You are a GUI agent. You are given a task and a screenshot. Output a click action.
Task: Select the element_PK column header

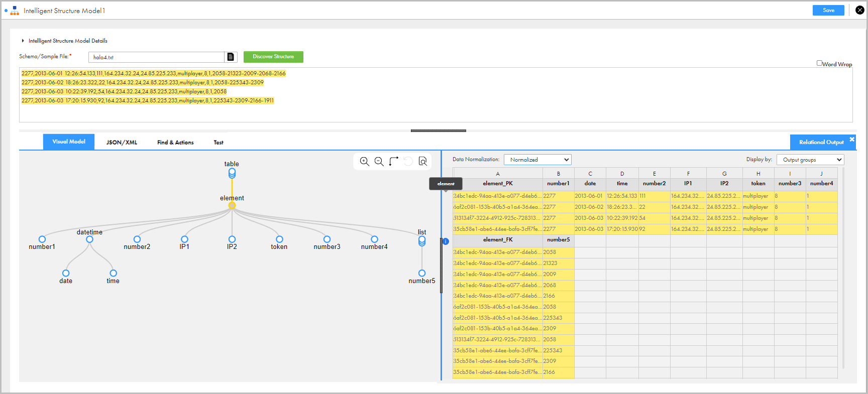point(498,184)
